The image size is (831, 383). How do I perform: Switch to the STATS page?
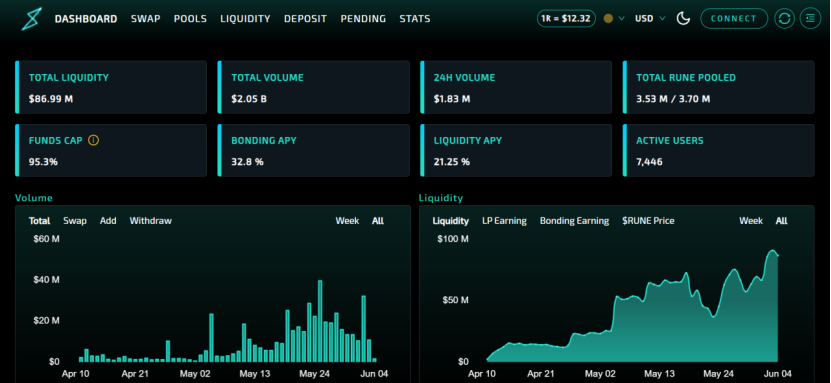pos(415,19)
